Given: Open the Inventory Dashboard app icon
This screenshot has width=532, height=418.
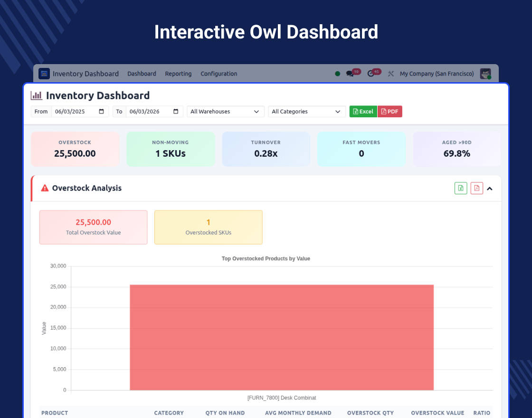Looking at the screenshot, I should coord(44,74).
